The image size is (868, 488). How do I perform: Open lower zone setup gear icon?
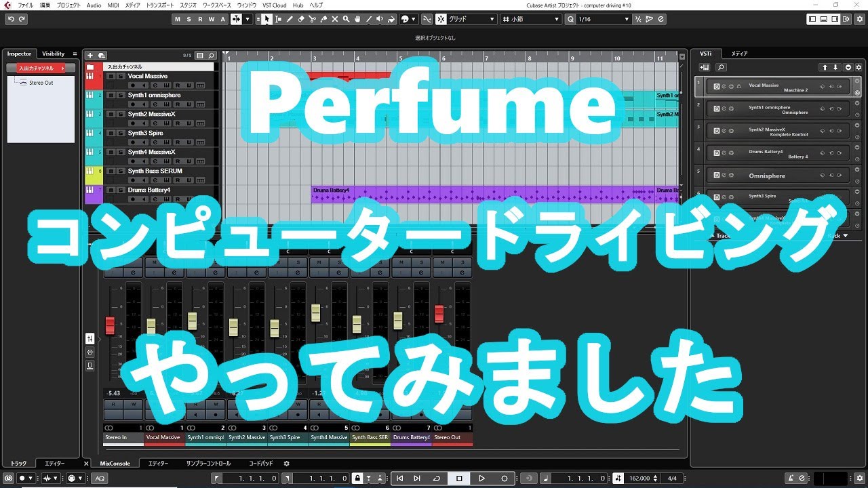(286, 464)
